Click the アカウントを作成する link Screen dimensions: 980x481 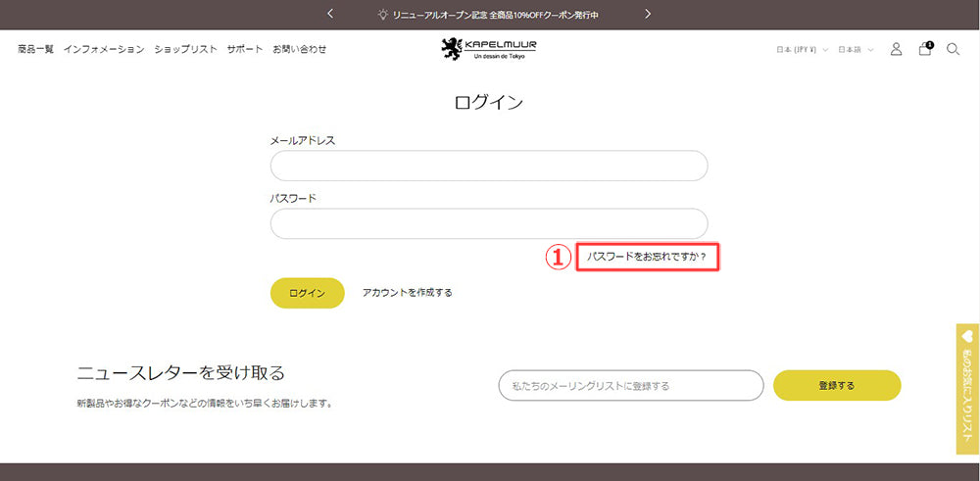click(407, 292)
